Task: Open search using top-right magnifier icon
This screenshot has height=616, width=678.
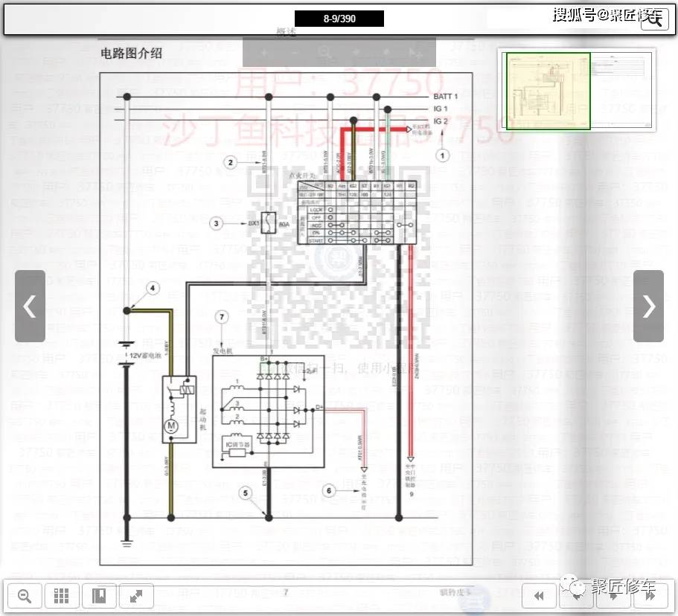Action: coord(654,20)
